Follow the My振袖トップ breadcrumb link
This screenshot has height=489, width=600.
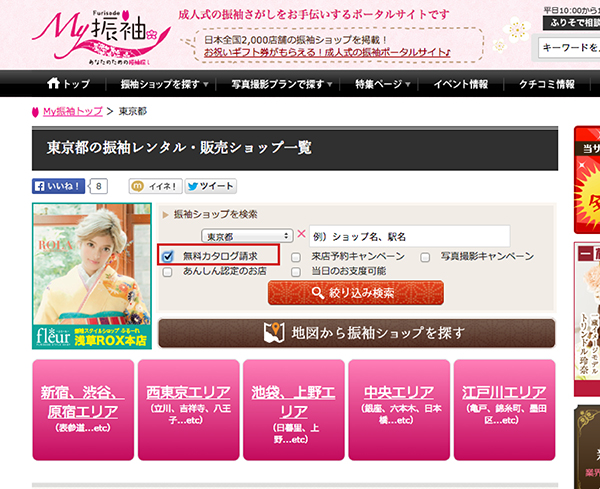(73, 111)
